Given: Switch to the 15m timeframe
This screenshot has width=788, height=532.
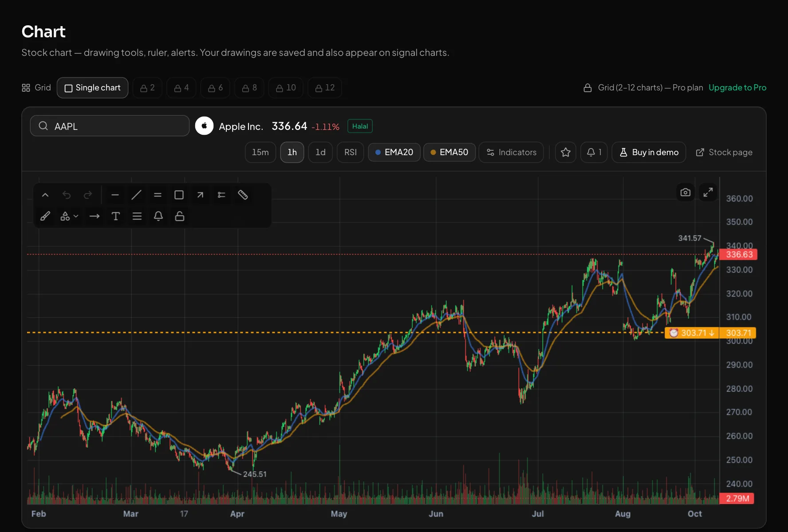Looking at the screenshot, I should 260,153.
